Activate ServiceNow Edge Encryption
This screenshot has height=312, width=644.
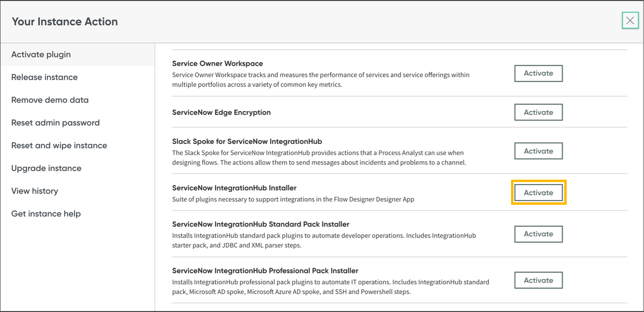(x=538, y=112)
